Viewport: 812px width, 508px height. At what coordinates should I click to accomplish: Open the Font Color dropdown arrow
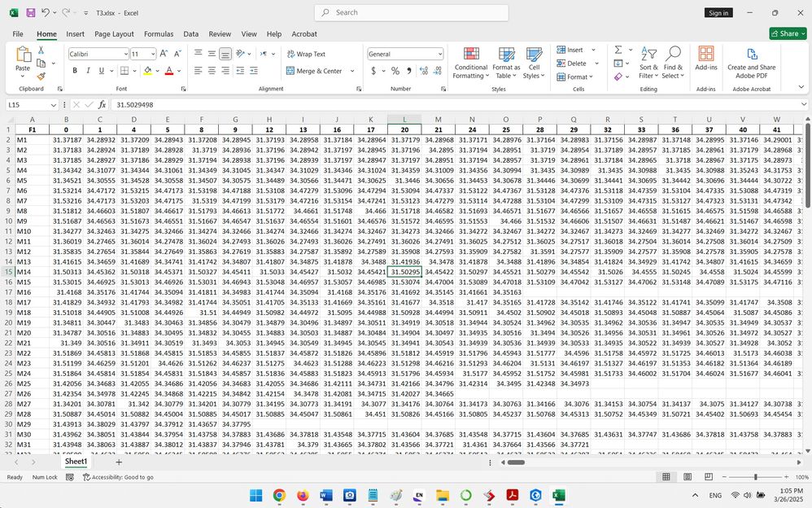(x=179, y=71)
